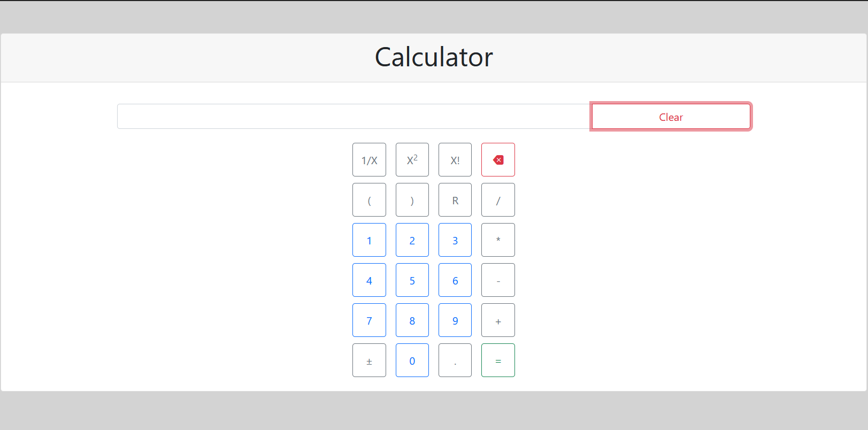Click the R button
Screen dimensions: 868x430
tap(455, 199)
